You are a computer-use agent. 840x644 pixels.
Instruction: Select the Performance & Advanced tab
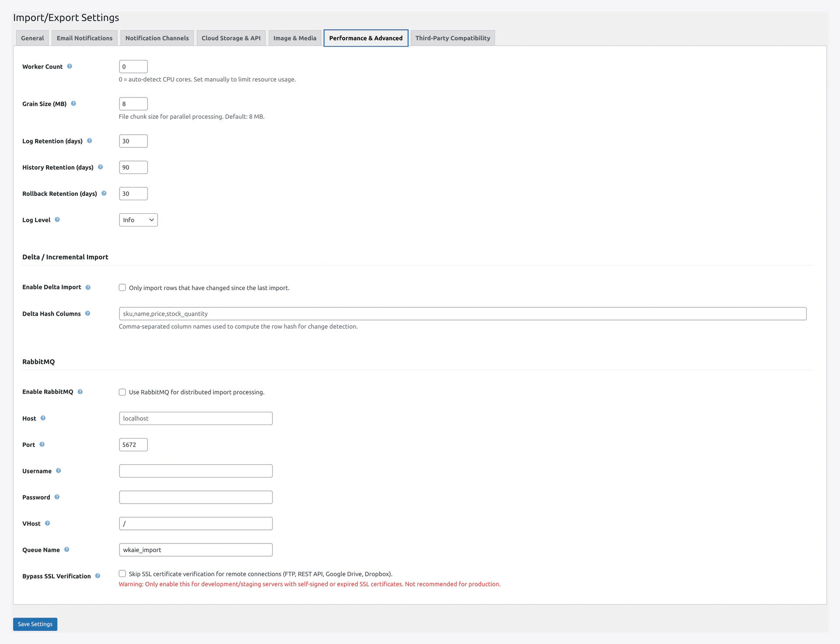366,38
